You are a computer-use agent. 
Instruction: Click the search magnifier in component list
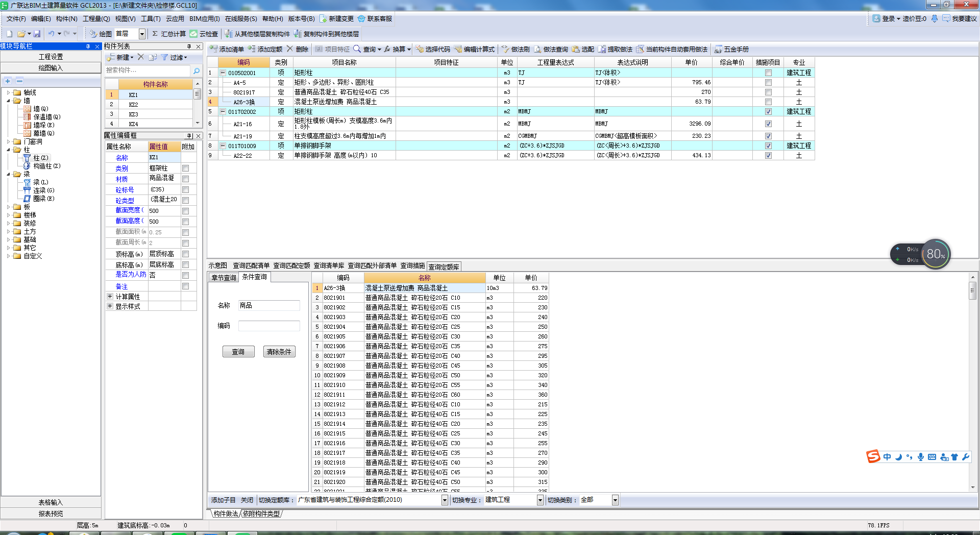(x=197, y=70)
